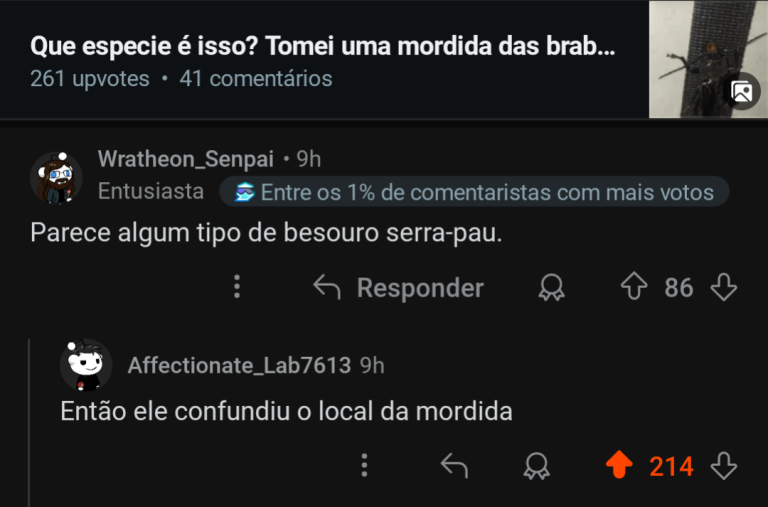Screen dimensions: 768x507
Task: Downvote Wratheon_Senpai's comment
Action: point(723,288)
